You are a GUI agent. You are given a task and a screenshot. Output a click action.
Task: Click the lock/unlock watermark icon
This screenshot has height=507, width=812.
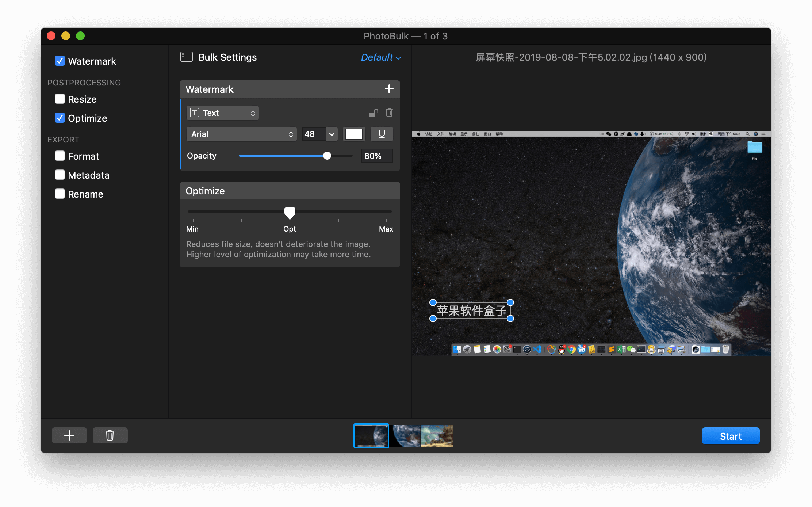click(x=372, y=113)
